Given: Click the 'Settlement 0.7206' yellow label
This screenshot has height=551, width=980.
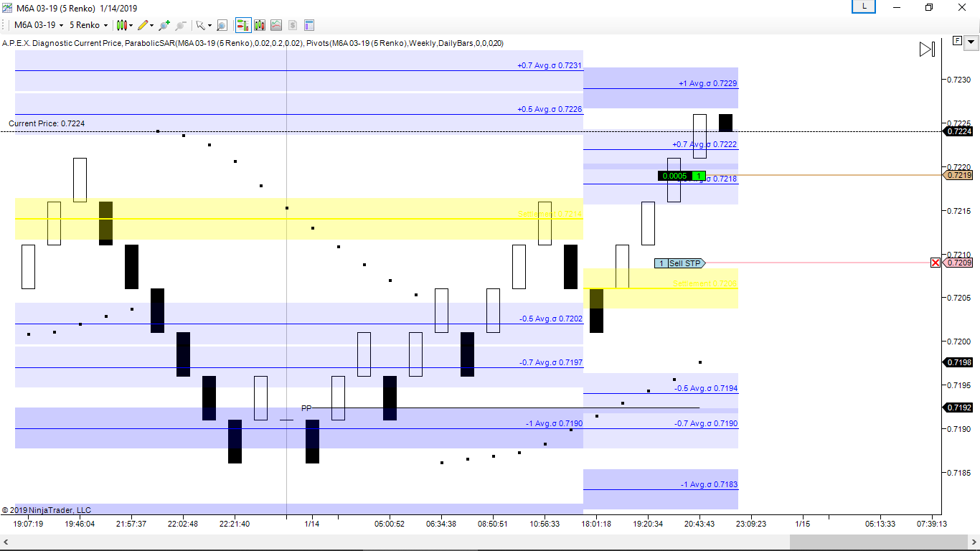Looking at the screenshot, I should [705, 283].
